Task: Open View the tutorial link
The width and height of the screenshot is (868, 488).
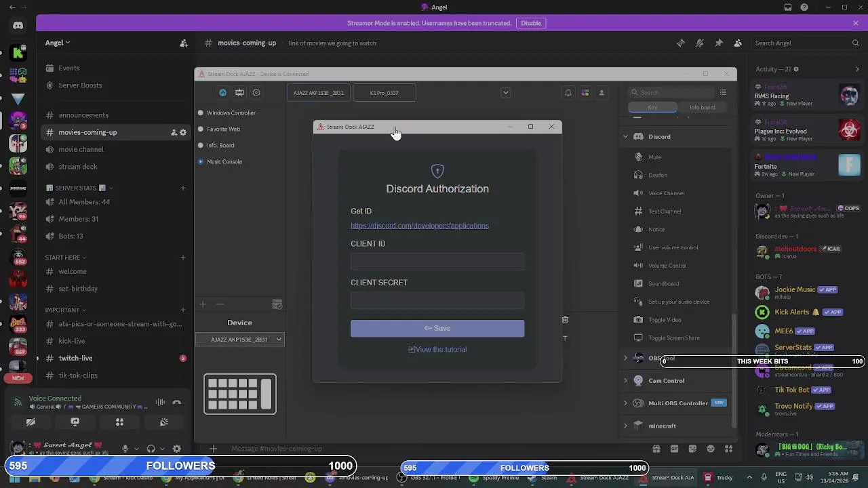Action: pyautogui.click(x=437, y=349)
